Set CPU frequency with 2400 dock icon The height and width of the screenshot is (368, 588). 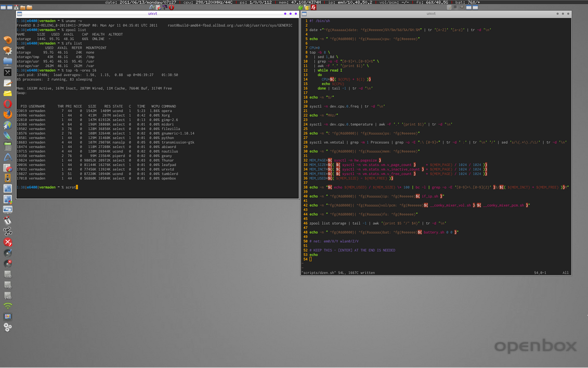coord(7,296)
